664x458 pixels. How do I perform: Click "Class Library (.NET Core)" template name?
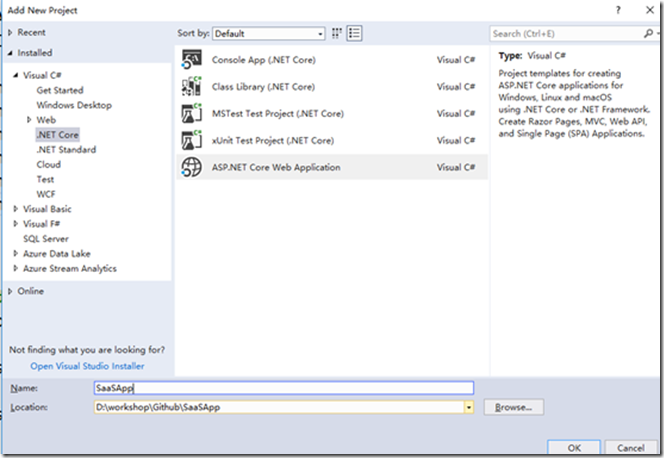[263, 87]
